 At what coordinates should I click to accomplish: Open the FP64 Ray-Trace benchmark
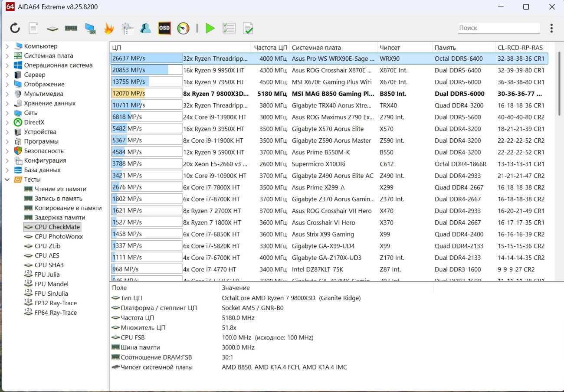pos(56,313)
